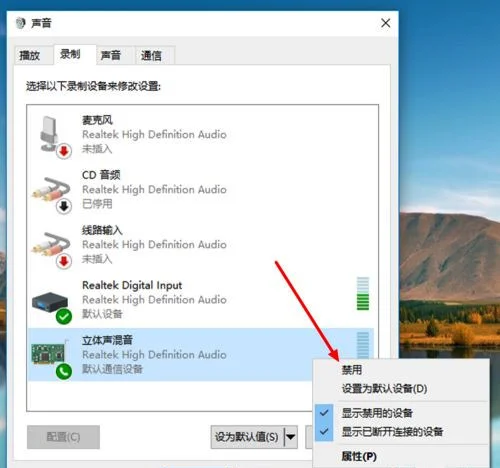Click the green level meter of Realtek Digital Input
This screenshot has width=500, height=468.
[x=363, y=293]
